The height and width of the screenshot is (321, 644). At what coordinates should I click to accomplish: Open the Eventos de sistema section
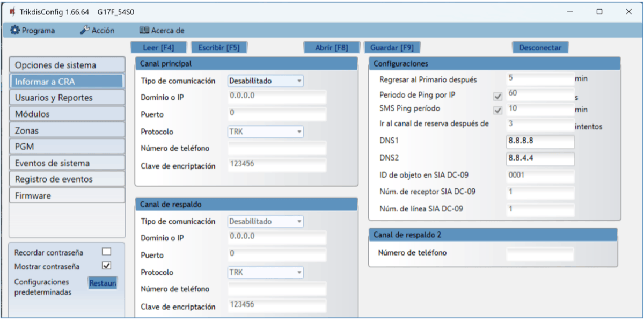click(x=67, y=163)
